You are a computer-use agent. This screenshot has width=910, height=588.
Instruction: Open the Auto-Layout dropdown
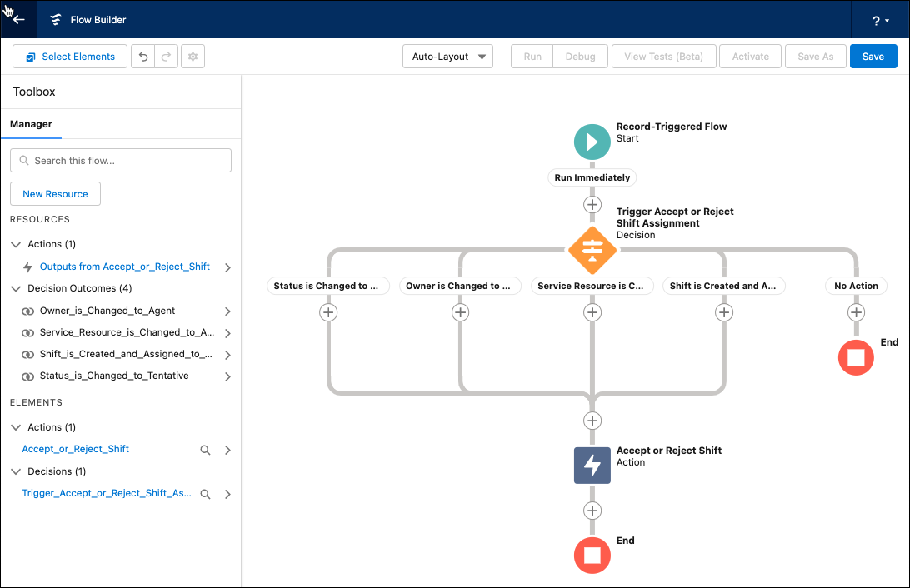(447, 57)
